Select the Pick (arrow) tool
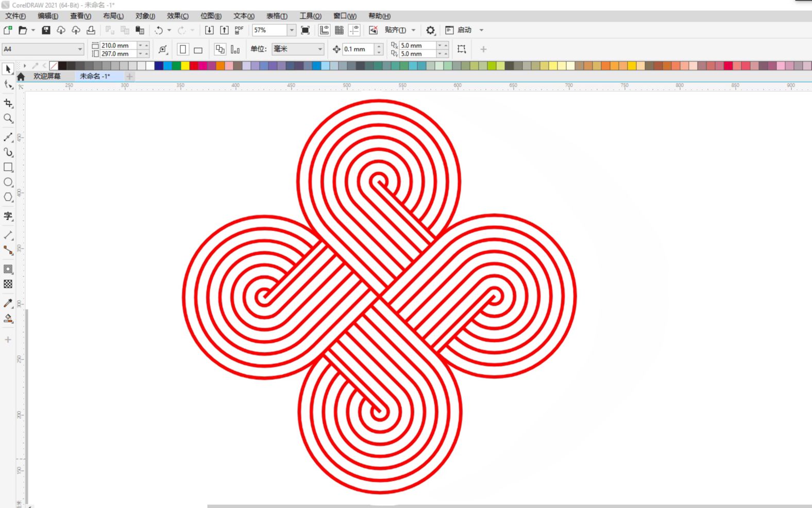The image size is (812, 508). [x=8, y=69]
